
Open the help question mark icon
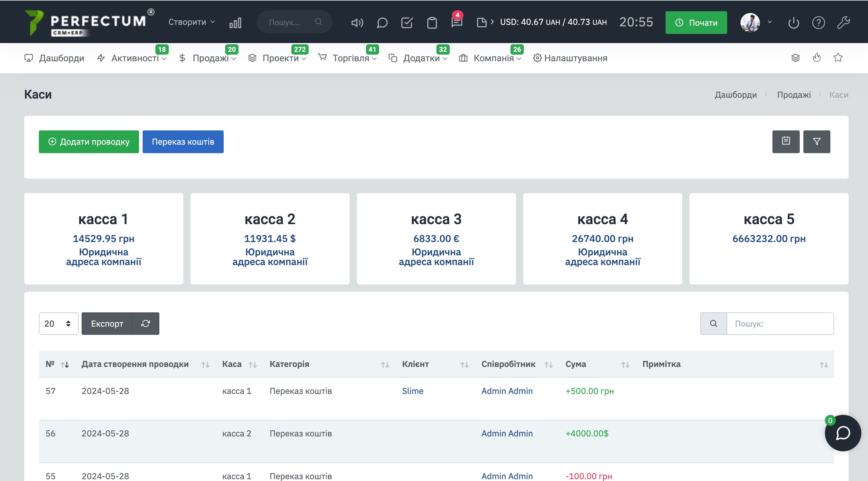[819, 22]
